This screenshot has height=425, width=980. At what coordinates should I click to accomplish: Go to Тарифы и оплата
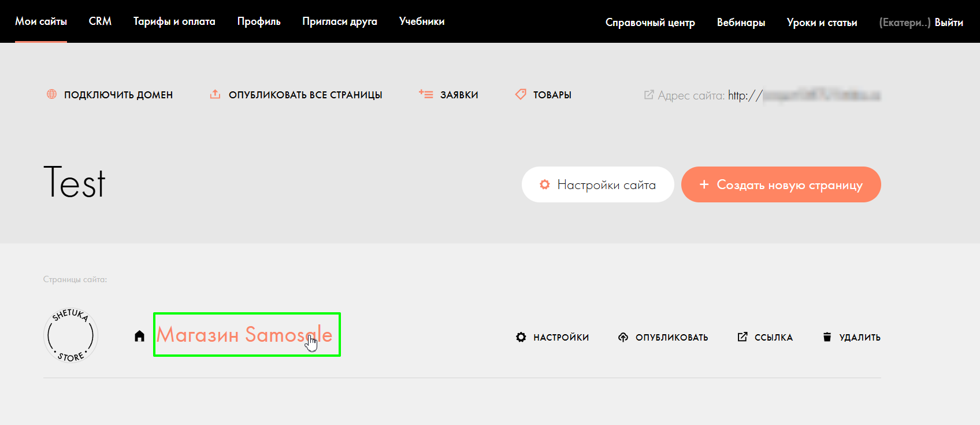tap(175, 21)
